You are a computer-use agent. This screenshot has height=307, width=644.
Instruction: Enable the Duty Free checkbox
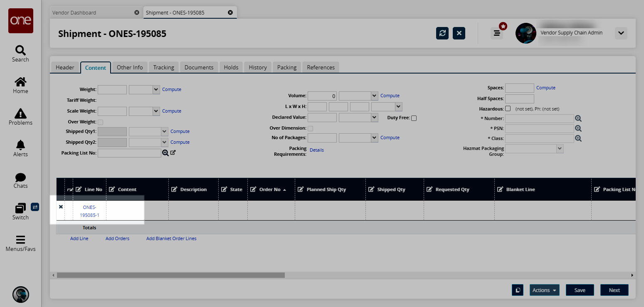414,118
